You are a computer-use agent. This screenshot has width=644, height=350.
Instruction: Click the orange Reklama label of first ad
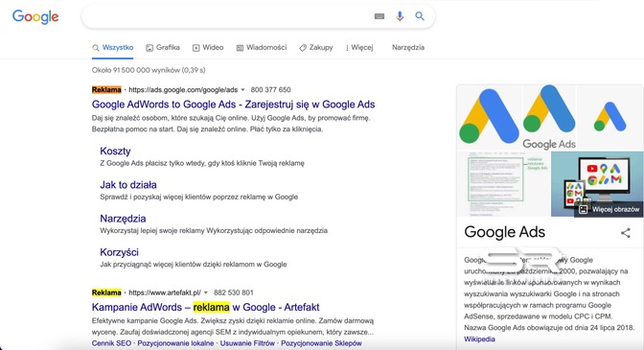pos(106,90)
